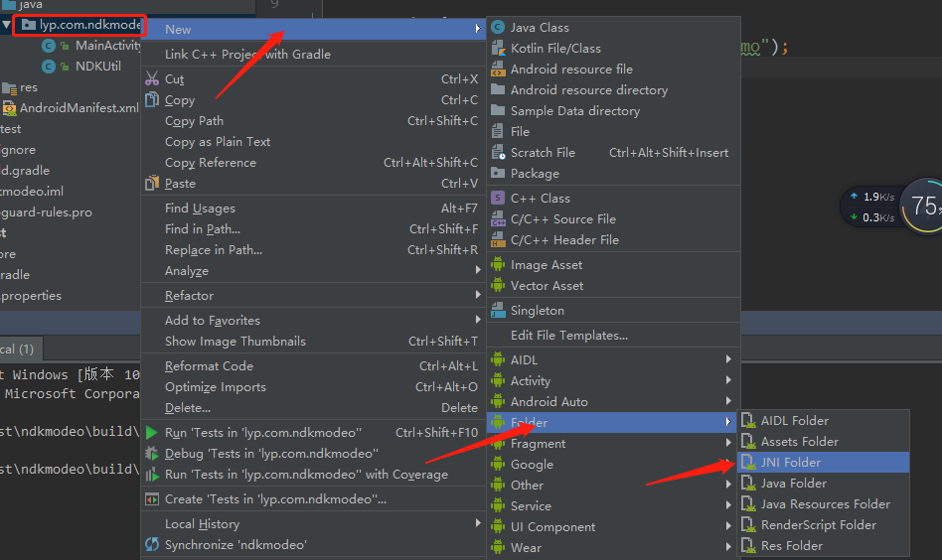Click the green Run Tests play icon

[152, 433]
